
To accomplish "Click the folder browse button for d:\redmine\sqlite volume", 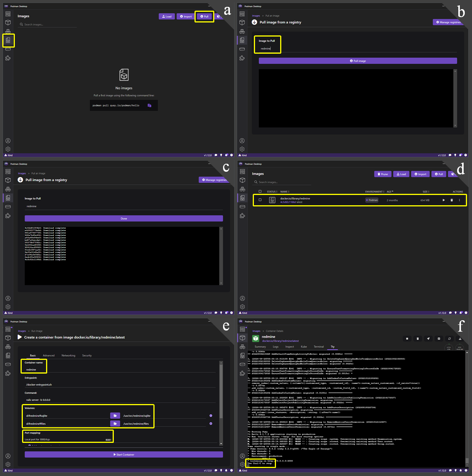I will [115, 415].
